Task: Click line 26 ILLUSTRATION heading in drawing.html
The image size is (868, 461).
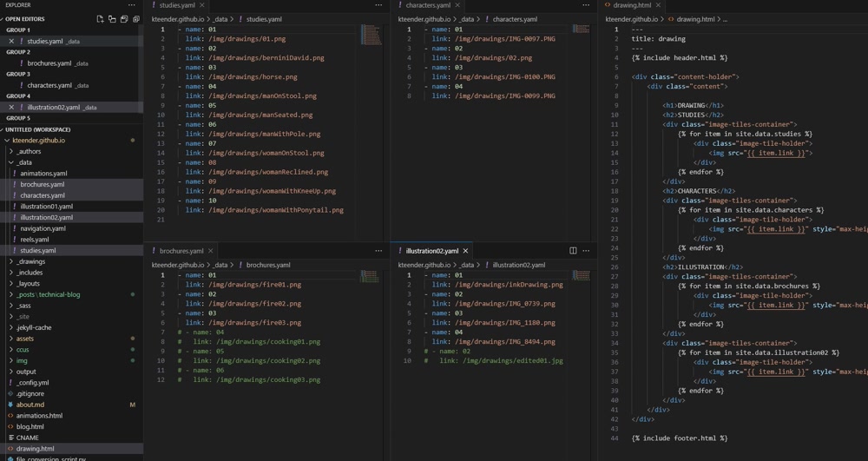Action: (702, 267)
